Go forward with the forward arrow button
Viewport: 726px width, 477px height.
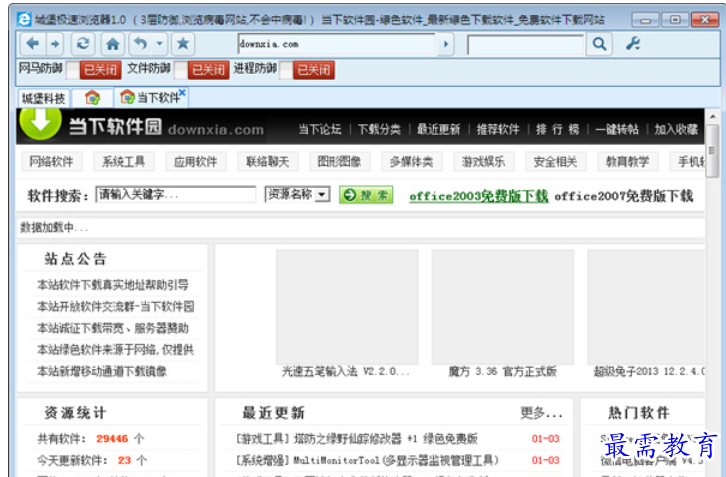(55, 44)
